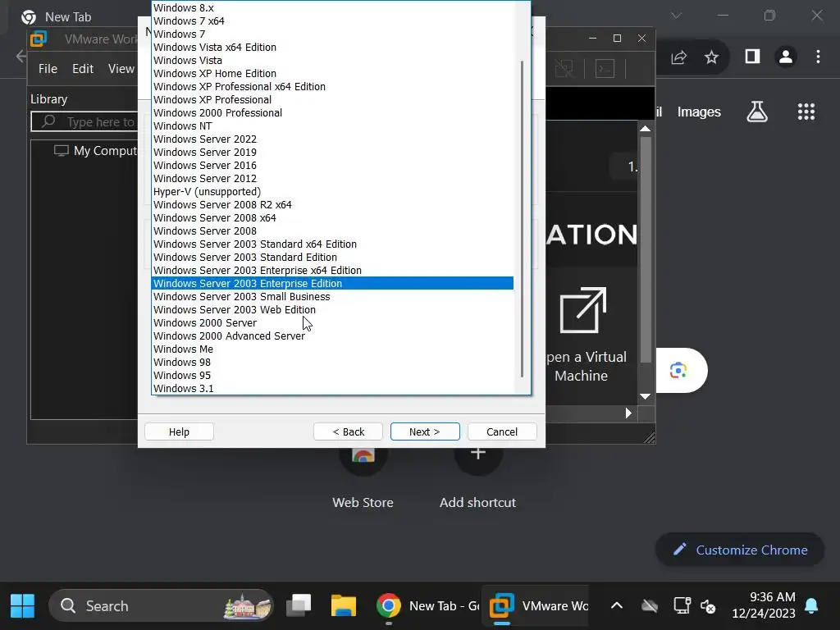Choose Windows Server 2003 Small Business
840x630 pixels.
pyautogui.click(x=333, y=296)
